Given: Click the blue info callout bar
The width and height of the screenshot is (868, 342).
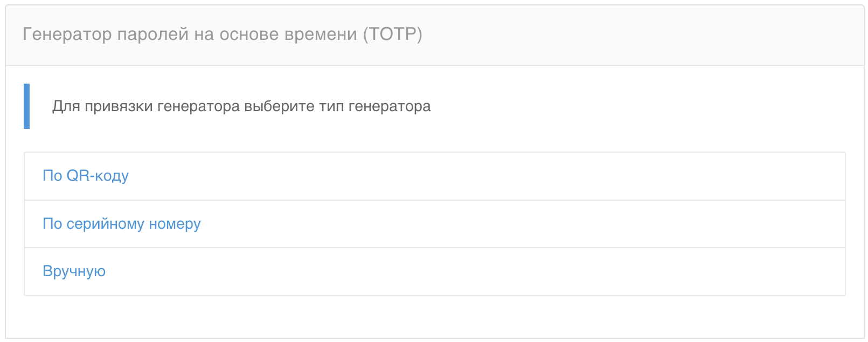Looking at the screenshot, I should (26, 106).
